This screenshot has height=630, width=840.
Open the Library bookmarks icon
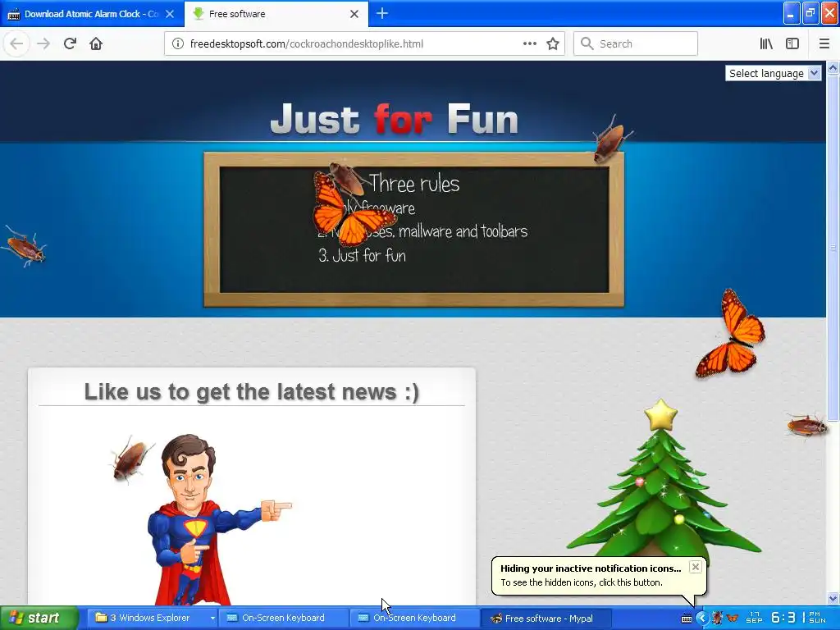[766, 43]
